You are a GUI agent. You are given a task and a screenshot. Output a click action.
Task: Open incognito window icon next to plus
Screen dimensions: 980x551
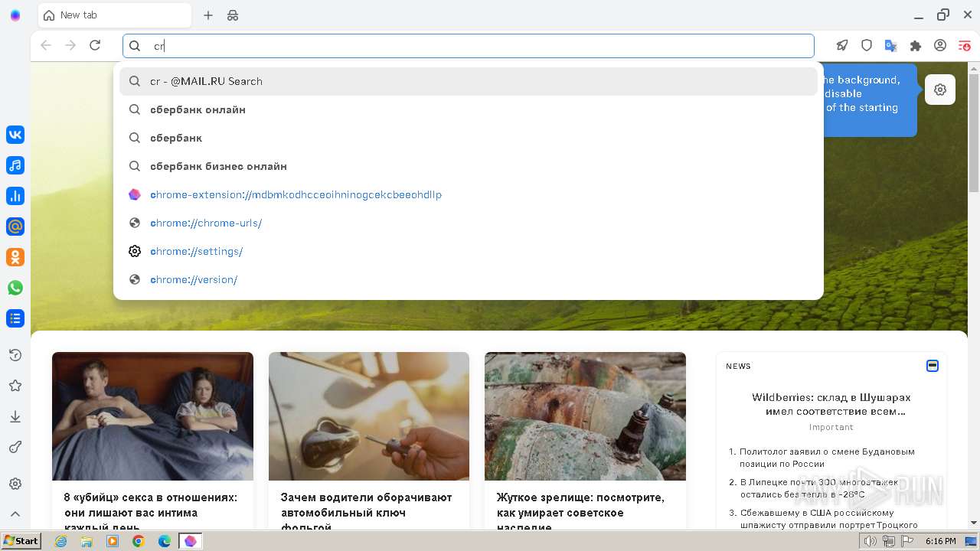(233, 15)
